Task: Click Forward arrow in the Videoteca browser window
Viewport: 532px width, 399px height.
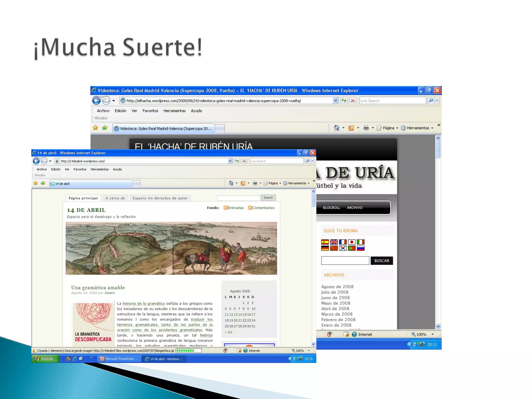Action: pos(106,101)
